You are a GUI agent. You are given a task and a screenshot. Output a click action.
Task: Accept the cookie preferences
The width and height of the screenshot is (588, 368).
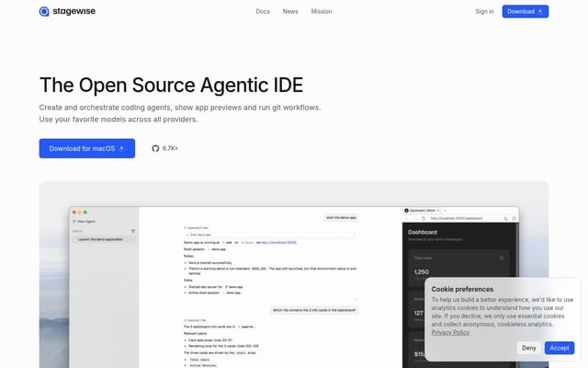560,348
